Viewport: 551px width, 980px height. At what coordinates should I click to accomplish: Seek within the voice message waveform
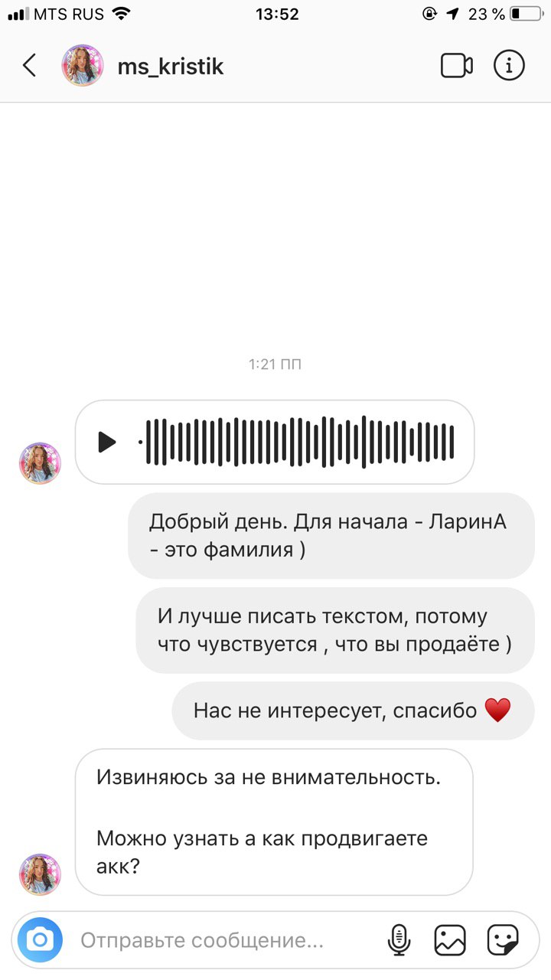click(299, 442)
